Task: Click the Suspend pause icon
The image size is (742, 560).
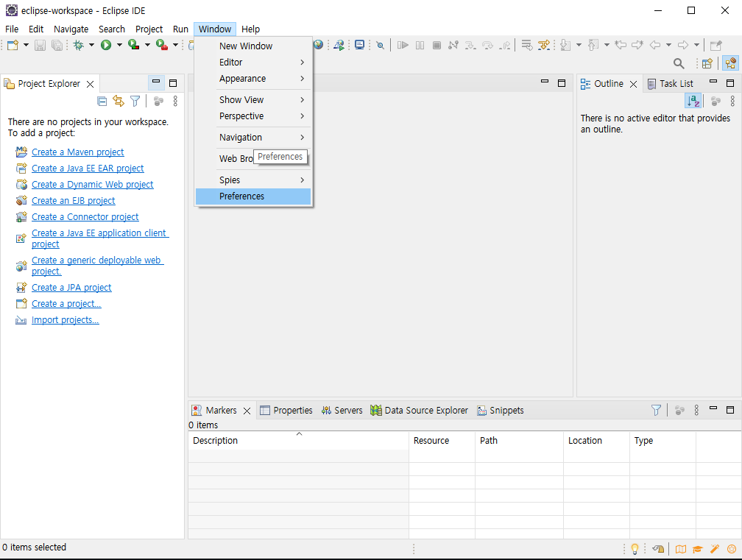Action: [420, 45]
